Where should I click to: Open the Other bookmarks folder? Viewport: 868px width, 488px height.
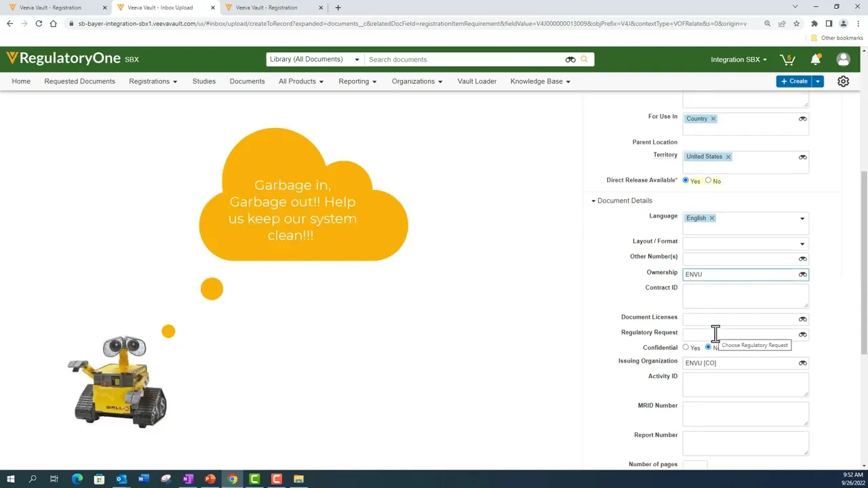tap(837, 38)
